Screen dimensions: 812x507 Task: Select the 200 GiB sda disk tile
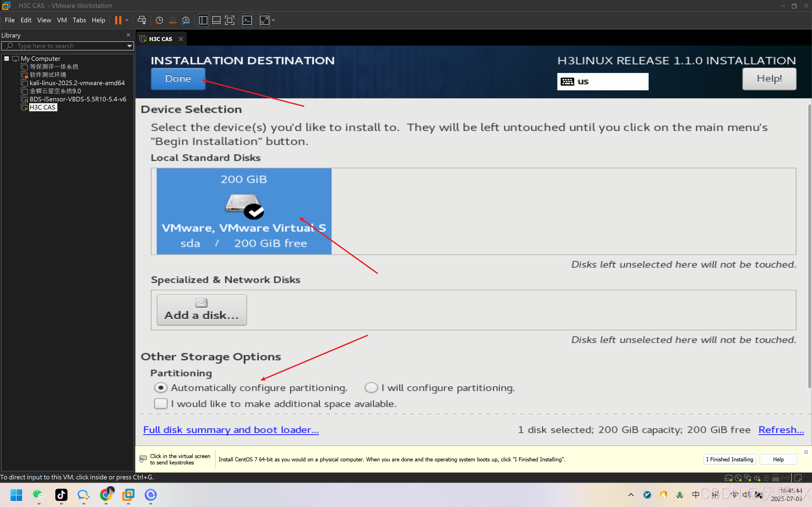click(x=244, y=211)
